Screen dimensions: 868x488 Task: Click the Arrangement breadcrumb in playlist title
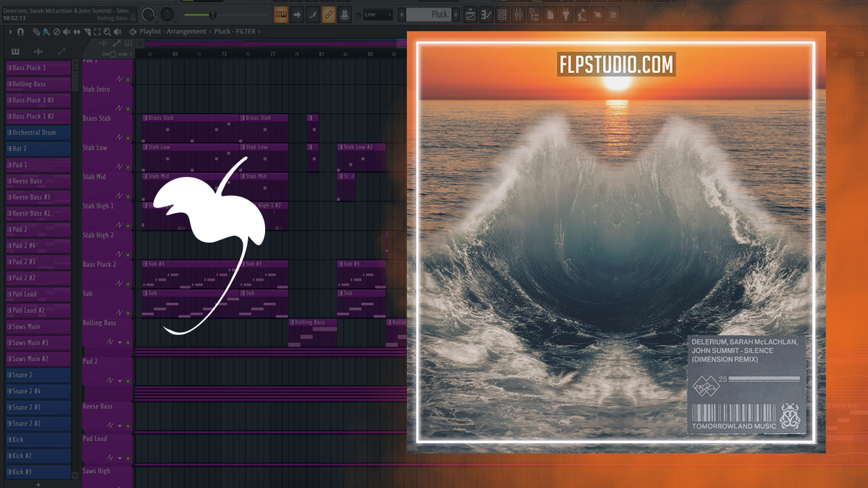pos(187,32)
